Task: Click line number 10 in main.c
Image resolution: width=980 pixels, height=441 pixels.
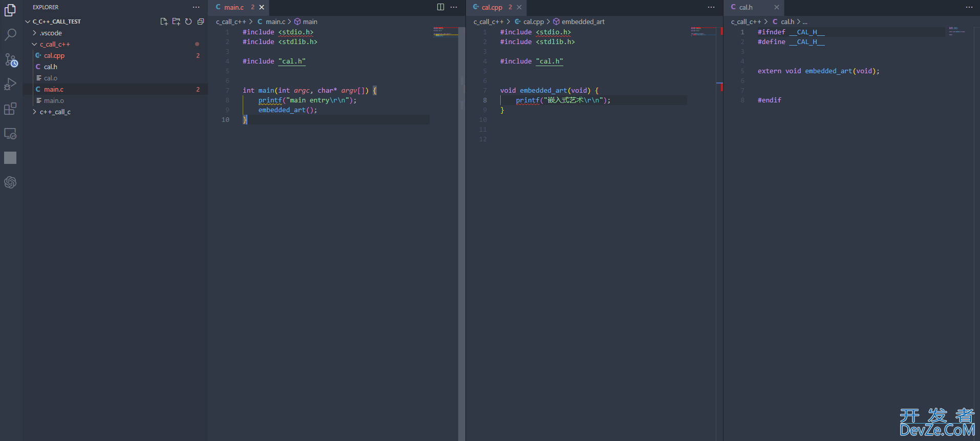Action: click(x=225, y=119)
